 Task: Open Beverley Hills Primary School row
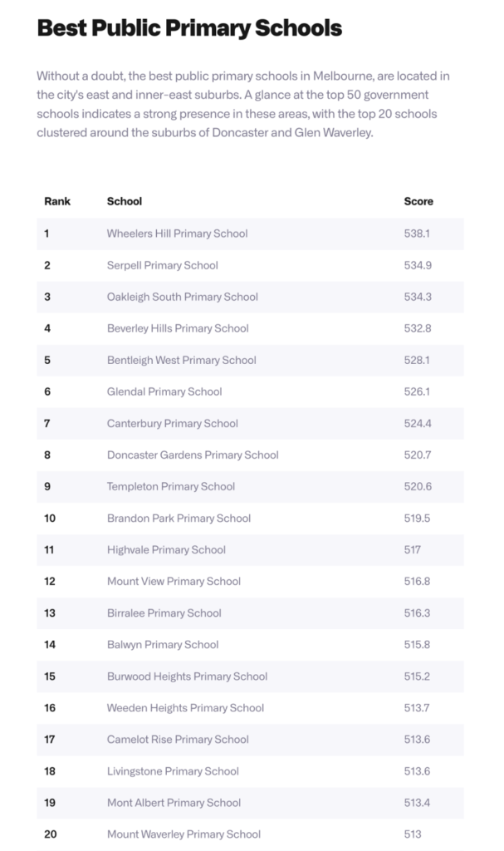[x=178, y=328]
